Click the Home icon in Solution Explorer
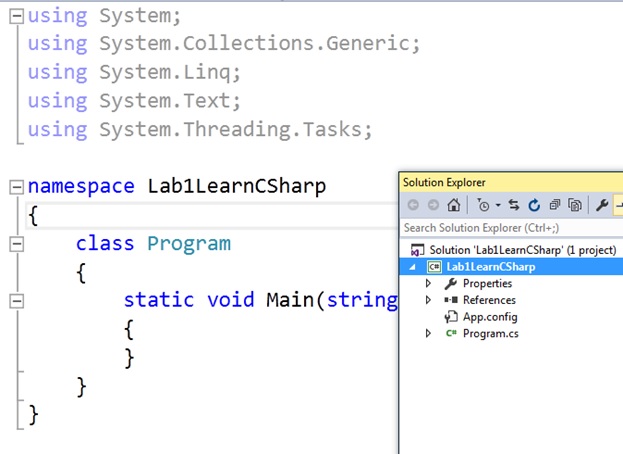The height and width of the screenshot is (454, 623). click(453, 205)
